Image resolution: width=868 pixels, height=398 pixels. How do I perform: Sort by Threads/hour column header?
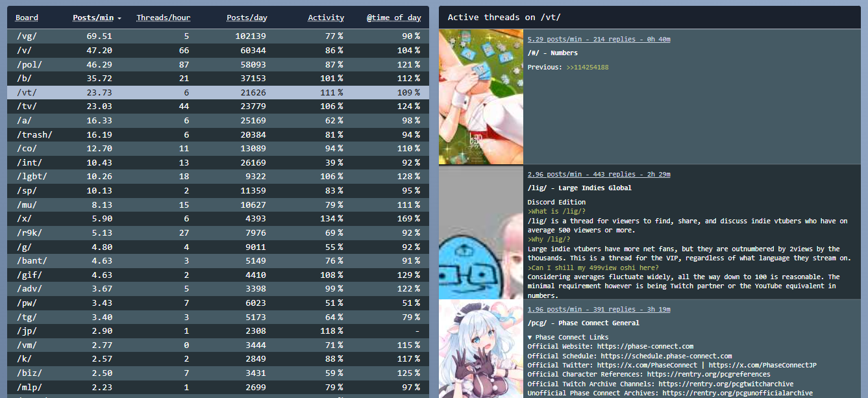163,18
